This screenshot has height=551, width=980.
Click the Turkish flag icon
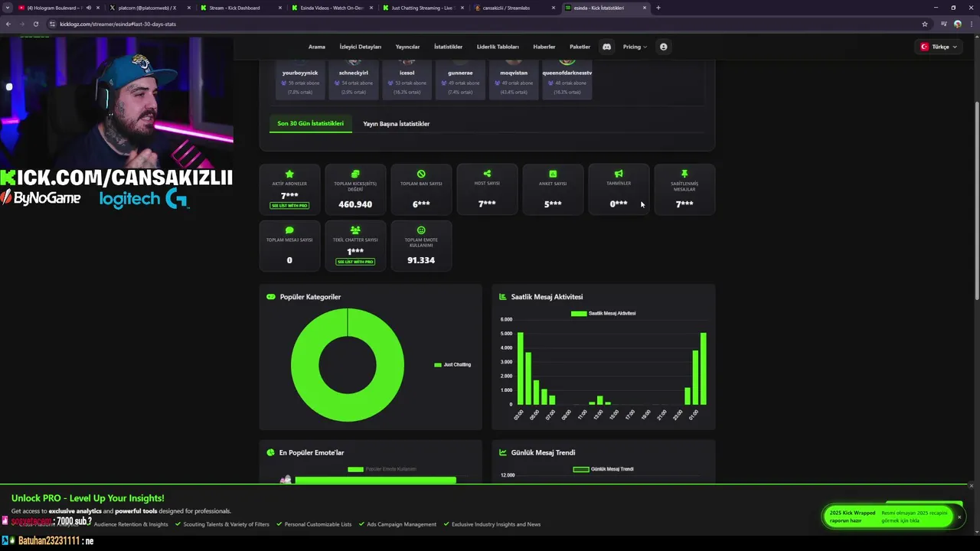(924, 47)
